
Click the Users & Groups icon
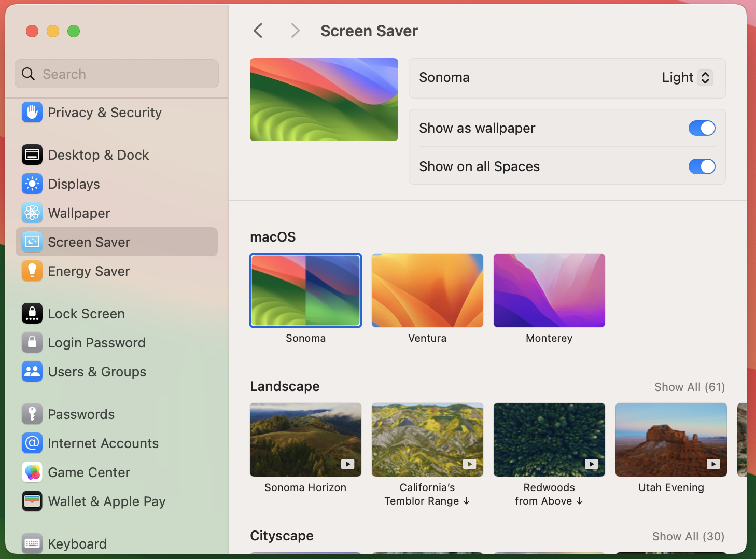point(32,371)
